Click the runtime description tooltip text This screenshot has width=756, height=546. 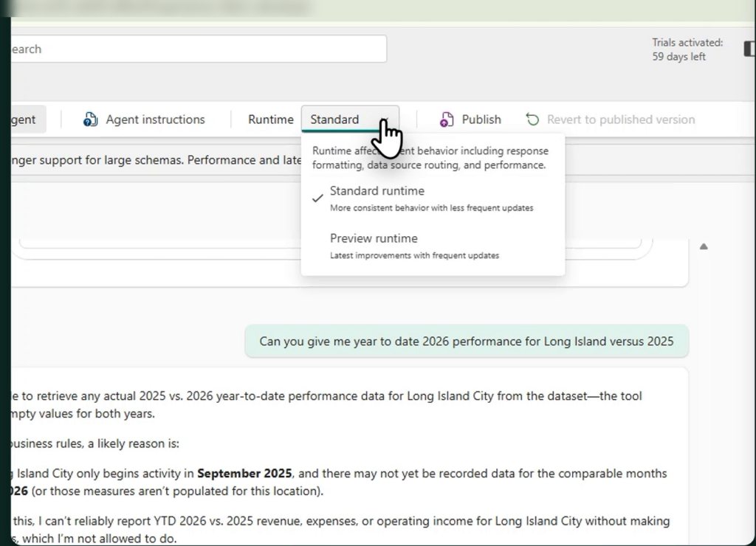(430, 158)
